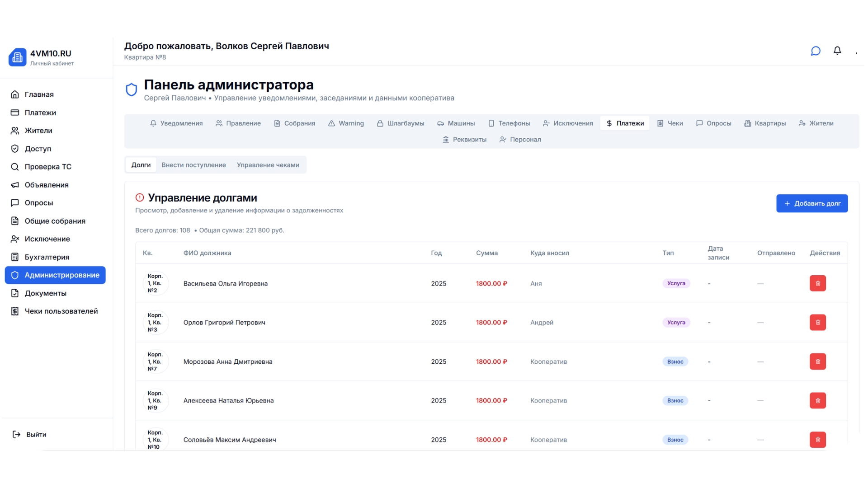This screenshot has height=488, width=868.
Task: Open the Шлагбаумы tab
Action: click(x=401, y=123)
